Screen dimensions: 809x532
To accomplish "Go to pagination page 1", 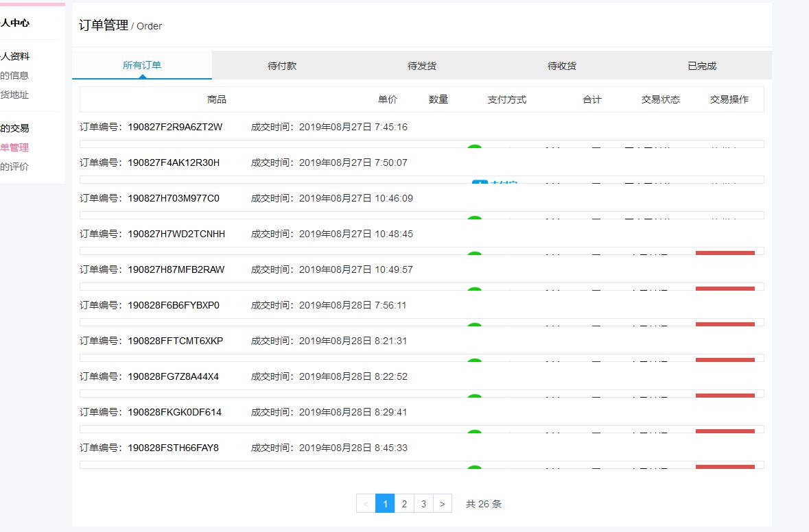I will tap(385, 504).
